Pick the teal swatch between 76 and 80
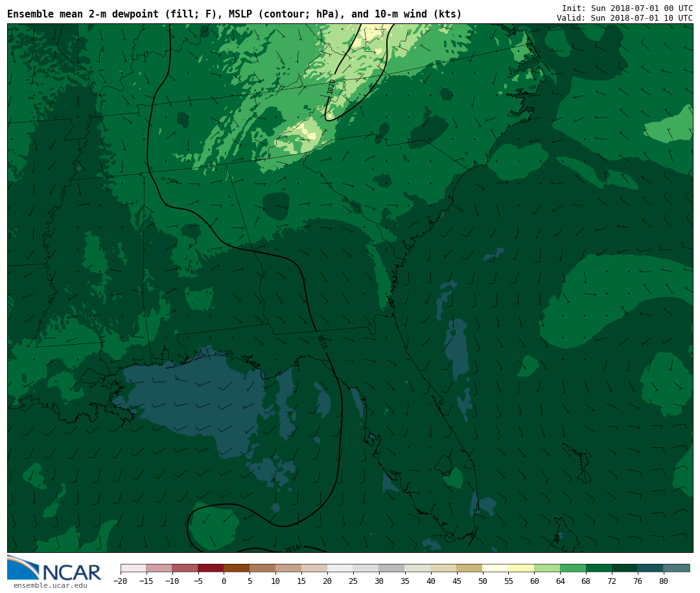The height and width of the screenshot is (593, 700). click(x=650, y=568)
